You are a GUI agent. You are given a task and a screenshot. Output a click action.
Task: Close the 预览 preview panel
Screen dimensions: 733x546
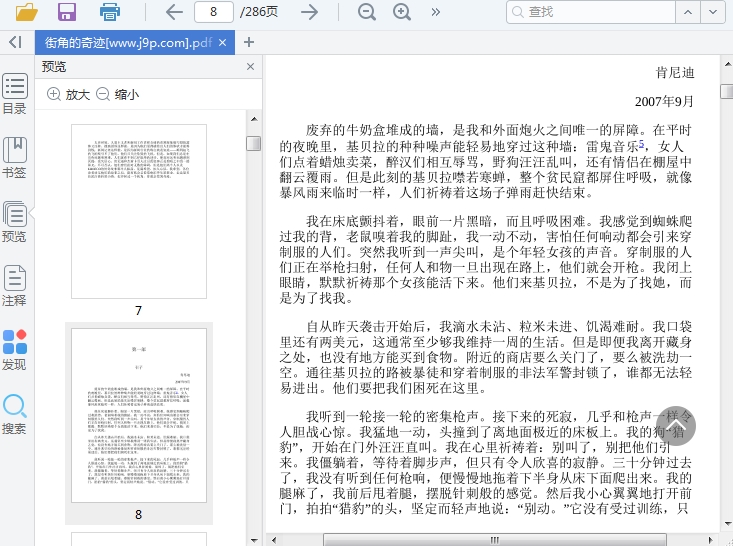pos(251,67)
